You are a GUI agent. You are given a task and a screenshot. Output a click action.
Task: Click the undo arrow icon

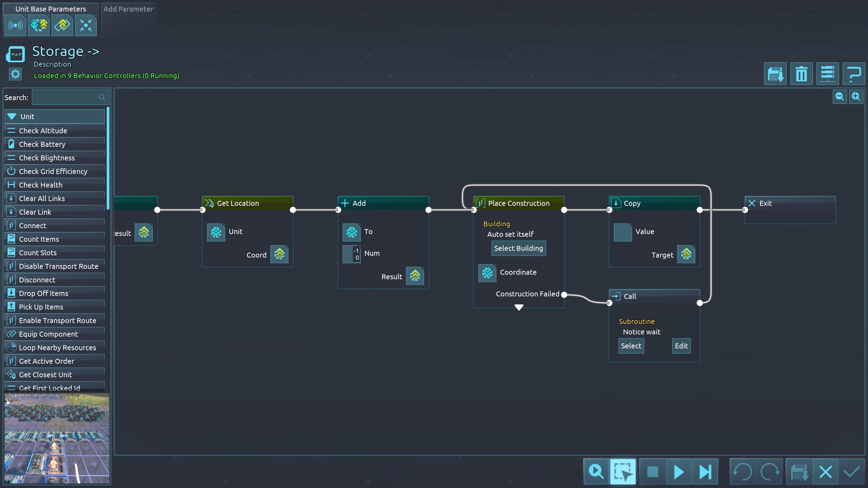coord(743,472)
